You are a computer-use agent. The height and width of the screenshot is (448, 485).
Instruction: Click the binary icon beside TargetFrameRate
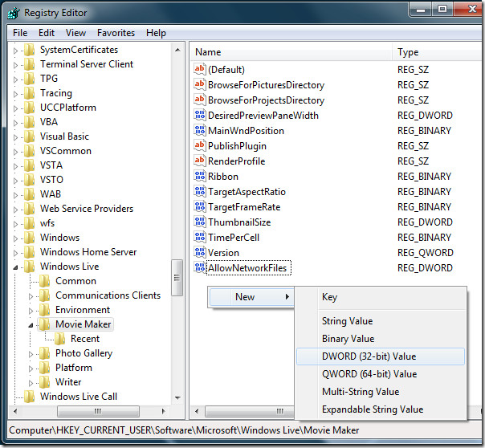(x=200, y=206)
